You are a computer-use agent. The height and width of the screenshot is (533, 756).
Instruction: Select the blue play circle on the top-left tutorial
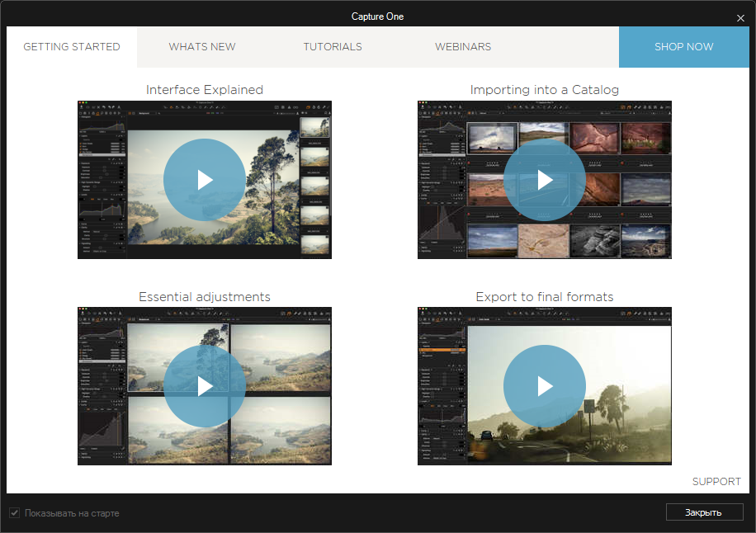pos(204,179)
